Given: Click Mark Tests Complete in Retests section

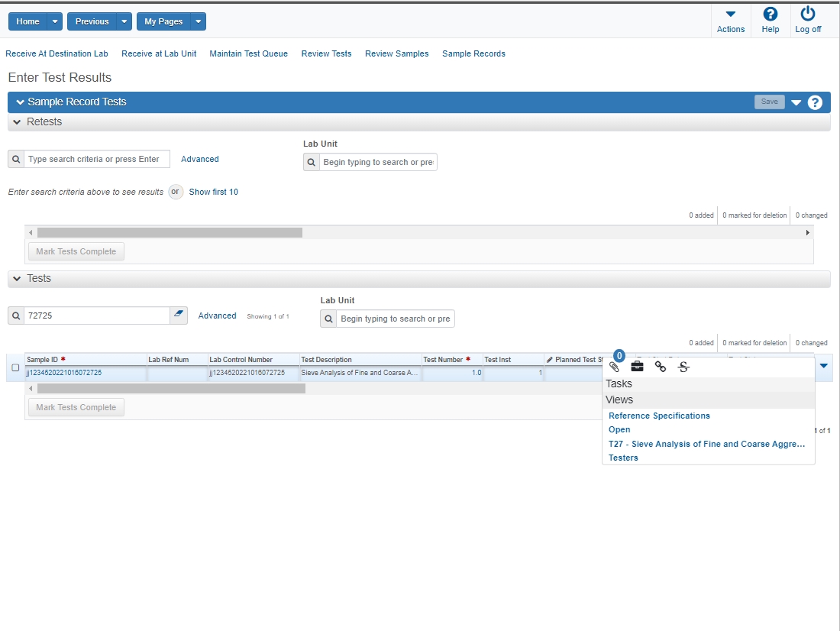Looking at the screenshot, I should pos(76,251).
